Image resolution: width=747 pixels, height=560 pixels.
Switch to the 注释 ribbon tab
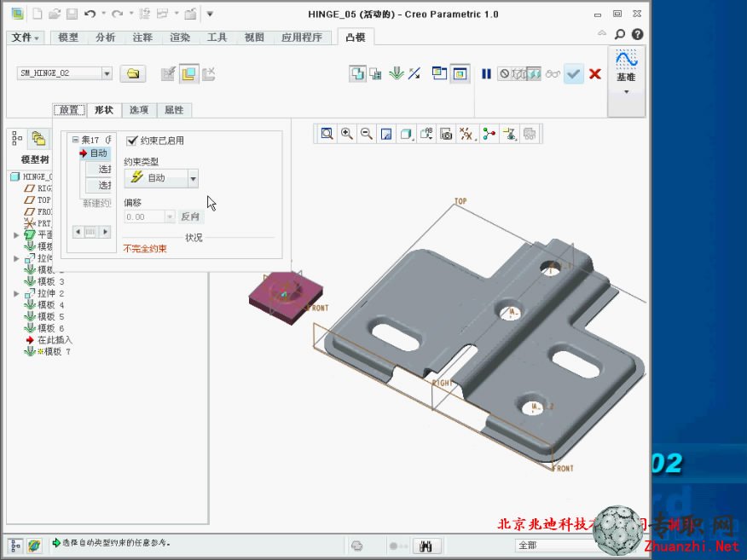click(x=142, y=38)
